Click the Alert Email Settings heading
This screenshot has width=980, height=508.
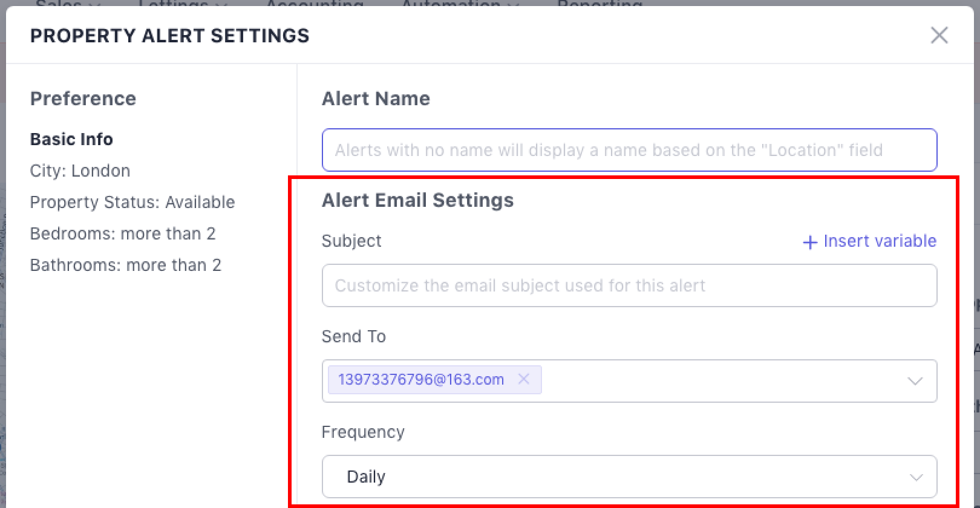417,200
